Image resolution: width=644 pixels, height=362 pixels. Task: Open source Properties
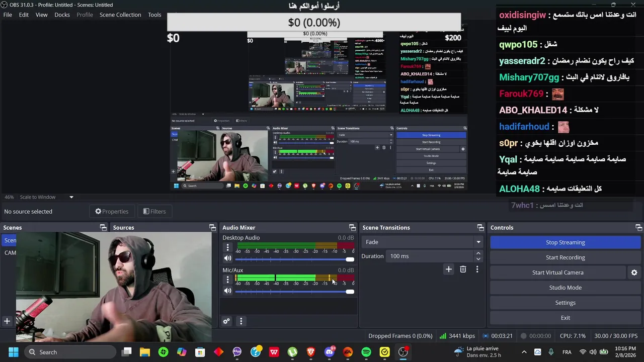click(x=112, y=211)
